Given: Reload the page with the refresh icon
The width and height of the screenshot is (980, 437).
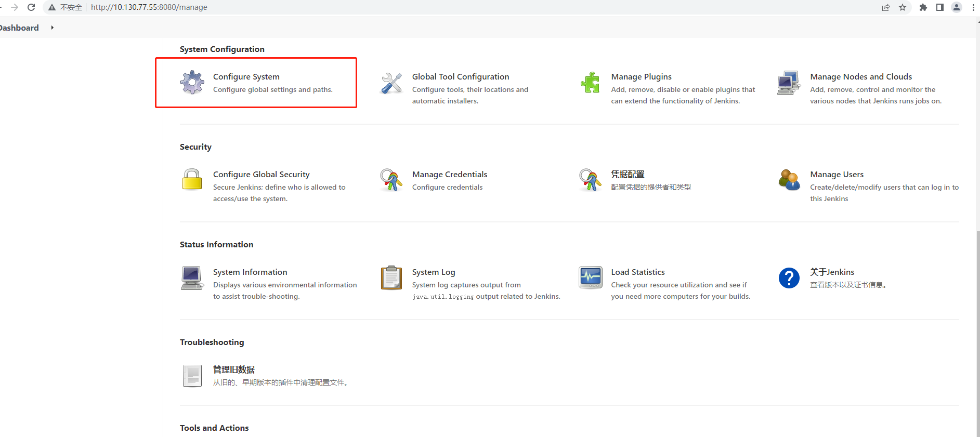Looking at the screenshot, I should (x=31, y=7).
